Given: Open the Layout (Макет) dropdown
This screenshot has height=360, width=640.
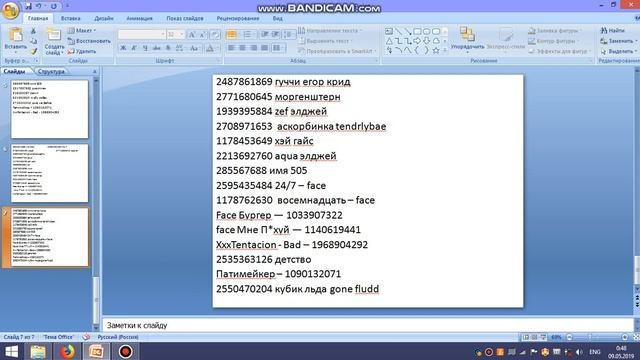Looking at the screenshot, I should (x=82, y=31).
